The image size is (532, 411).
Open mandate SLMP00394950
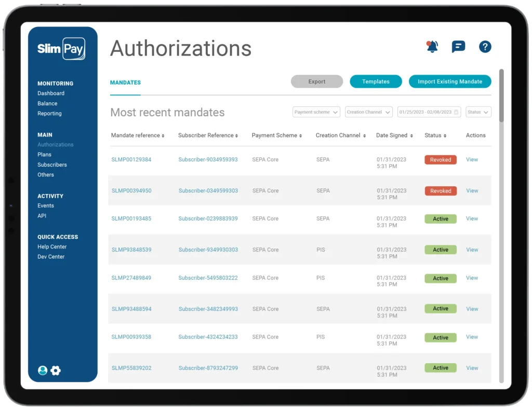tap(131, 191)
